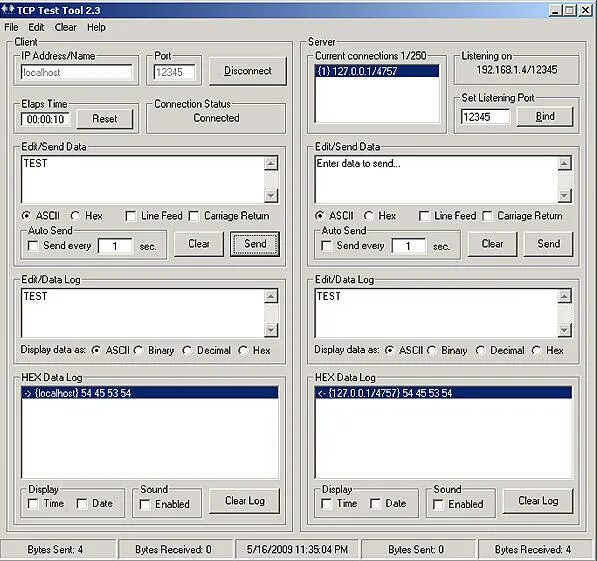Open the Help menu
This screenshot has height=561, width=597.
click(x=96, y=27)
